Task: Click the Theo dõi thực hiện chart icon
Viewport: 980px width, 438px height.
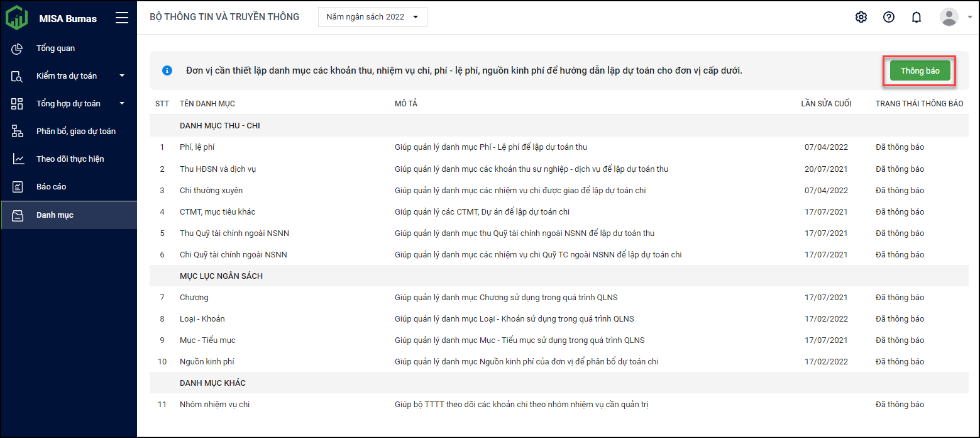Action: (x=18, y=159)
